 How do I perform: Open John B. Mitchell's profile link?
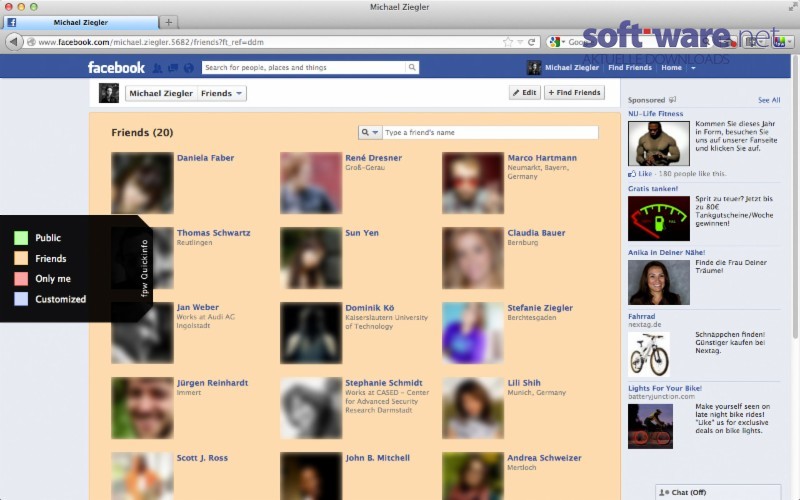pos(378,458)
